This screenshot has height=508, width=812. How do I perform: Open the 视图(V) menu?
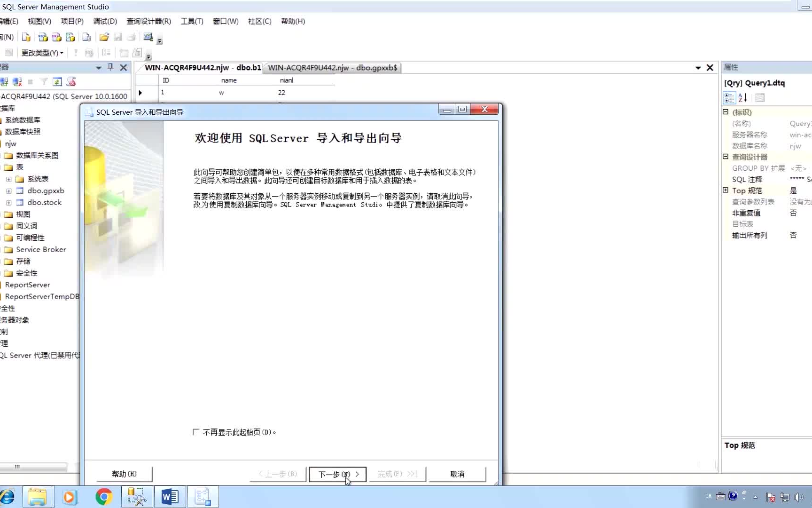39,21
